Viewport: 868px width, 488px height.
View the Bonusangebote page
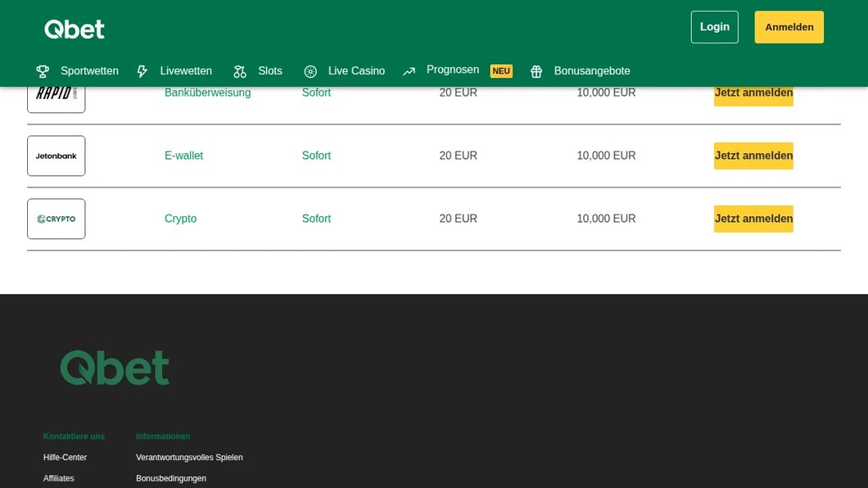tap(592, 70)
